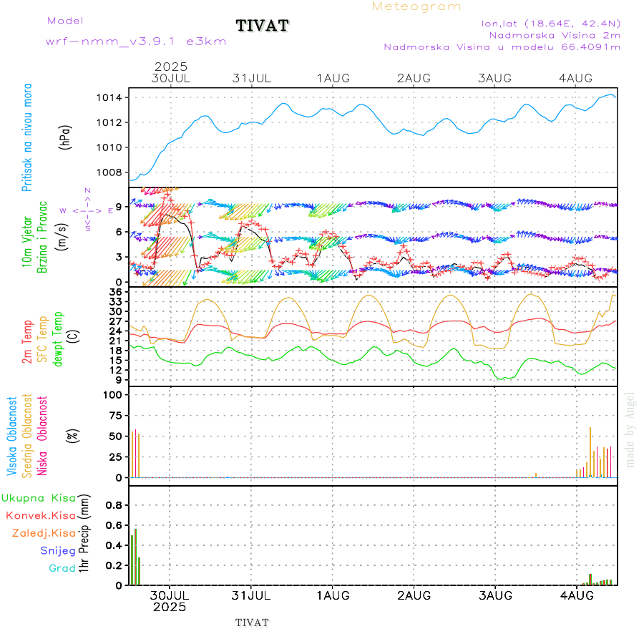This screenshot has height=644, width=644.
Task: Click the Nadmorska Visina 2m text
Action: pos(554,34)
